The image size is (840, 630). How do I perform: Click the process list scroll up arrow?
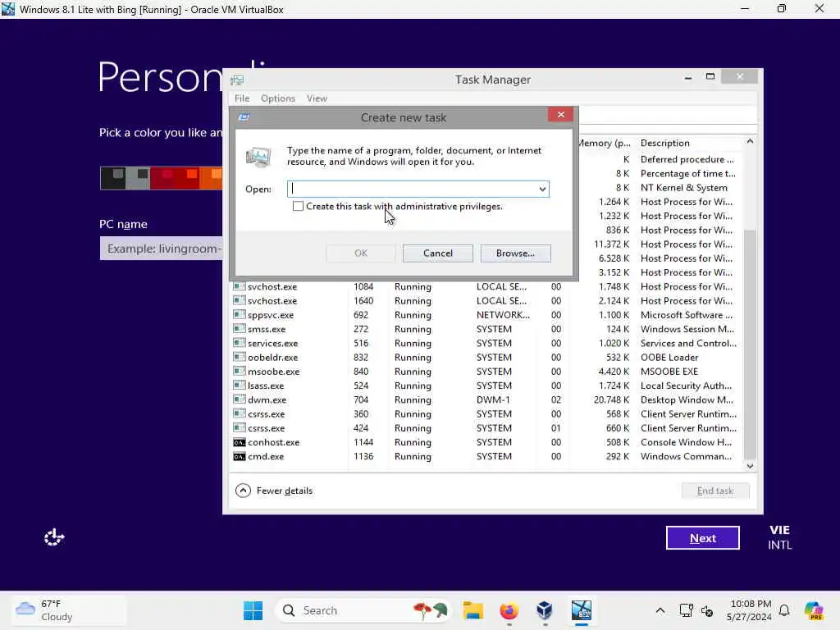(750, 141)
